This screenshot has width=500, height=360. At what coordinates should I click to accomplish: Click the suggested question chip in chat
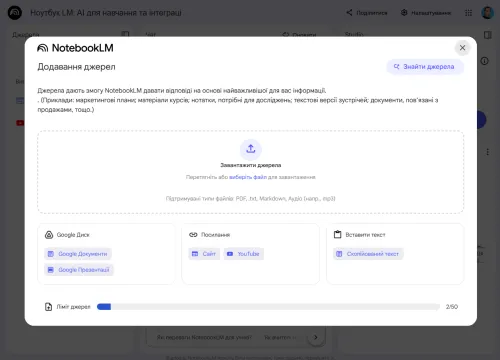coord(204,337)
